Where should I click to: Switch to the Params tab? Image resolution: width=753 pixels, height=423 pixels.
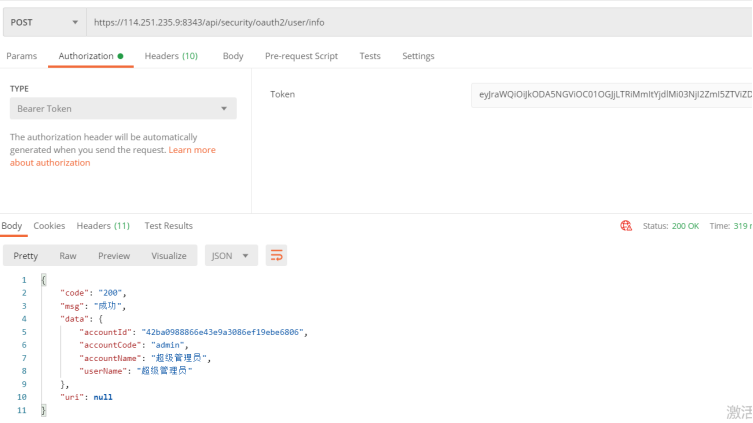tap(22, 56)
